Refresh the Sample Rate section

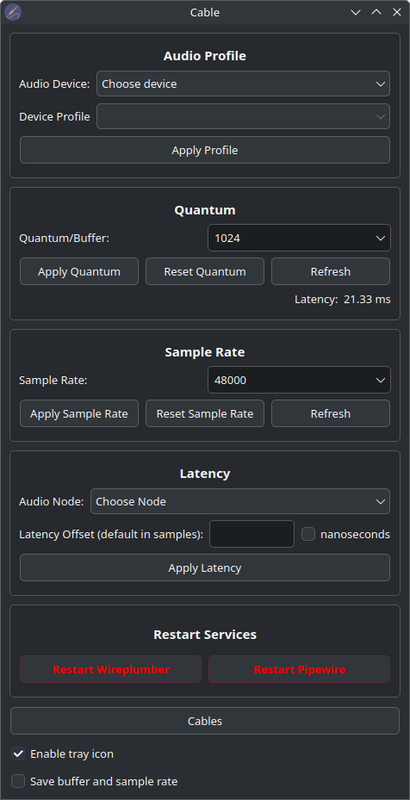(330, 413)
